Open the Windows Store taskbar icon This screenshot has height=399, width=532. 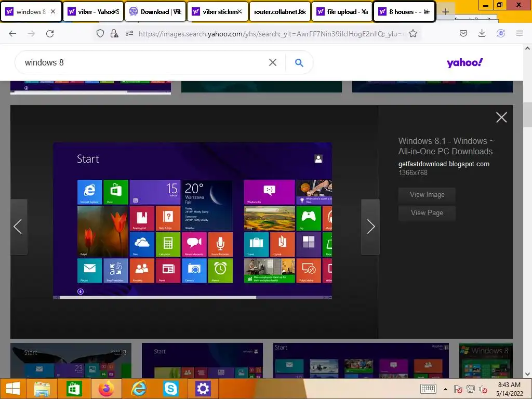pyautogui.click(x=74, y=389)
